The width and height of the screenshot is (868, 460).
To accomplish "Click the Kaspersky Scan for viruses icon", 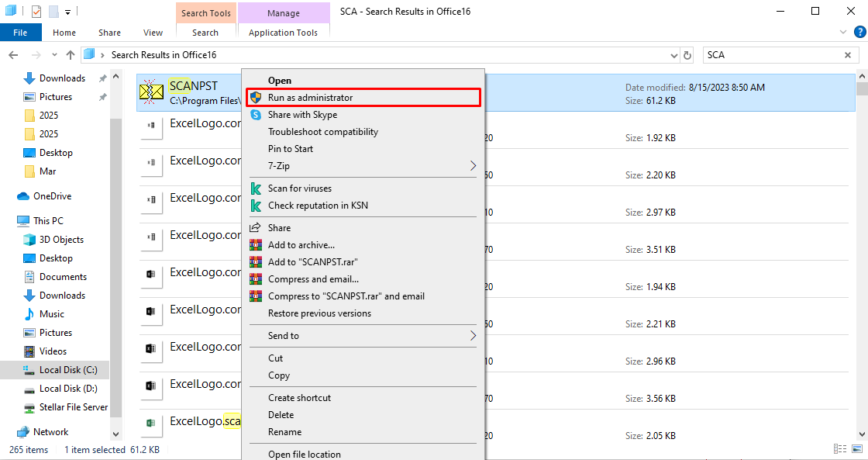I will 256,188.
